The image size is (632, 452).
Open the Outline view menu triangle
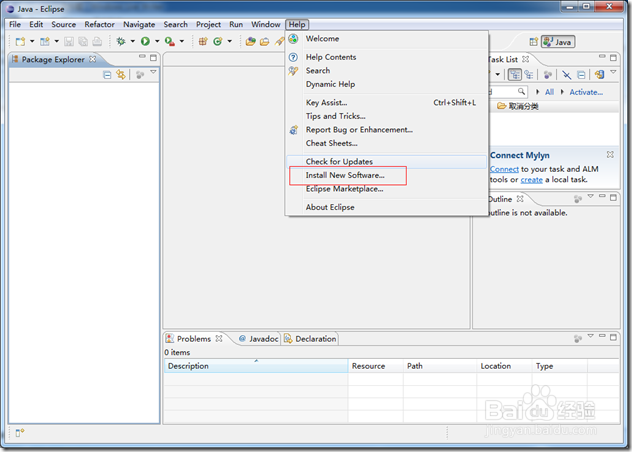coord(590,196)
